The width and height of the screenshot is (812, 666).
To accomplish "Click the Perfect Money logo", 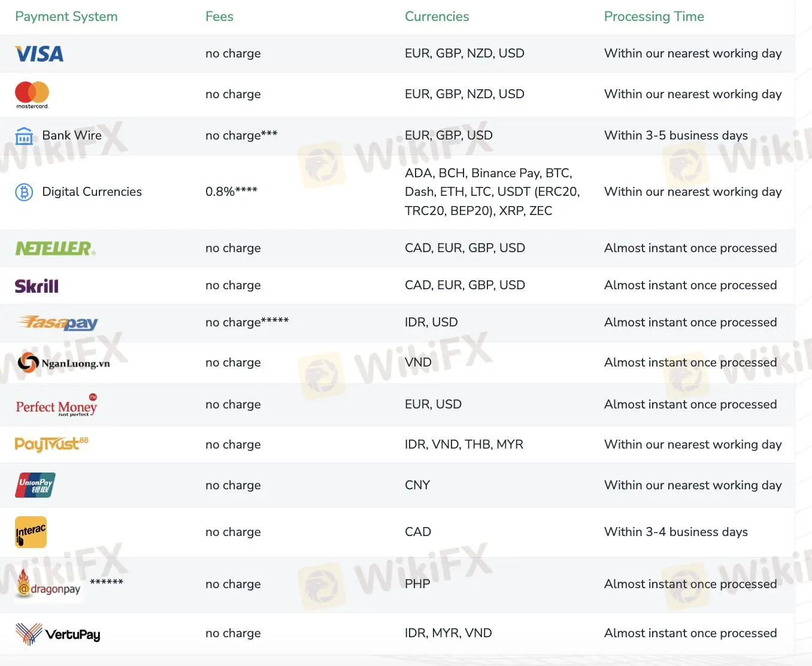I will [56, 405].
